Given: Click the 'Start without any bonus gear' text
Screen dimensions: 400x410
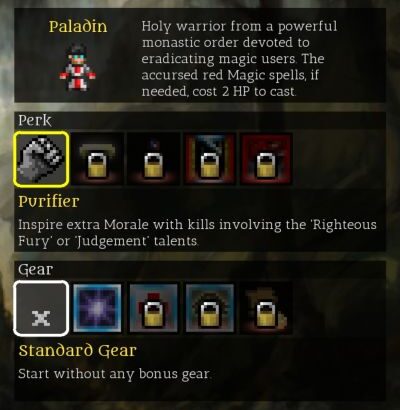Looking at the screenshot, I should pos(115,374).
